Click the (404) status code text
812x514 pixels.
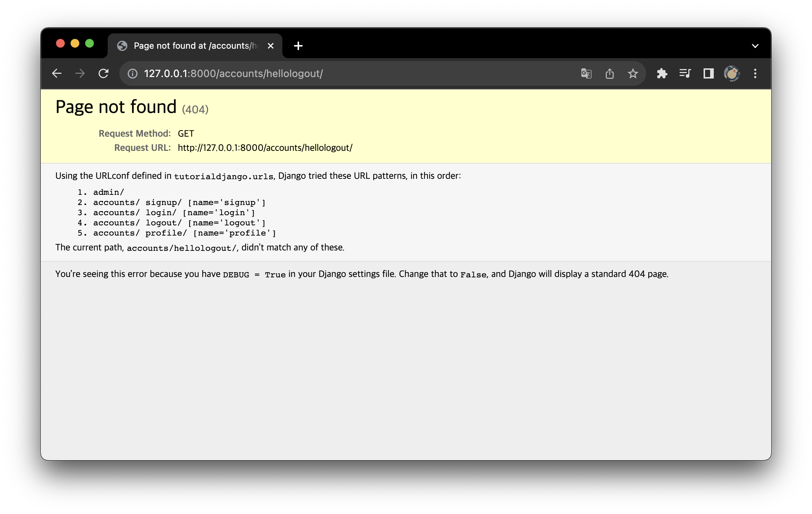tap(195, 110)
